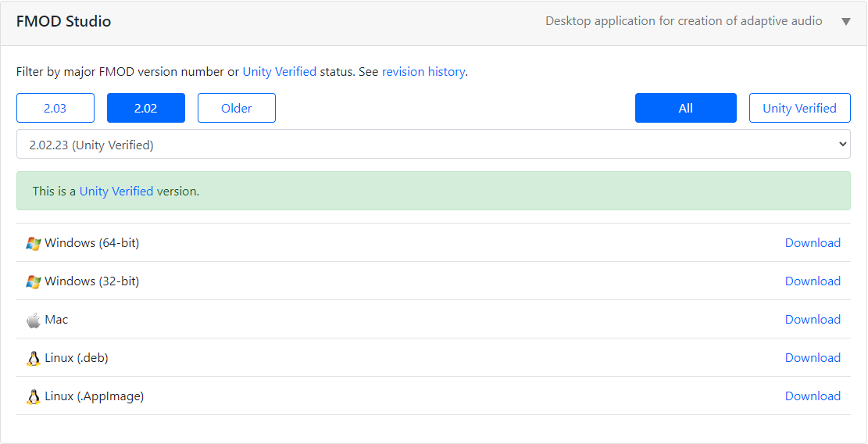The width and height of the screenshot is (868, 444).
Task: Click the penguin icon beside Linux (.deb)
Action: click(x=33, y=358)
